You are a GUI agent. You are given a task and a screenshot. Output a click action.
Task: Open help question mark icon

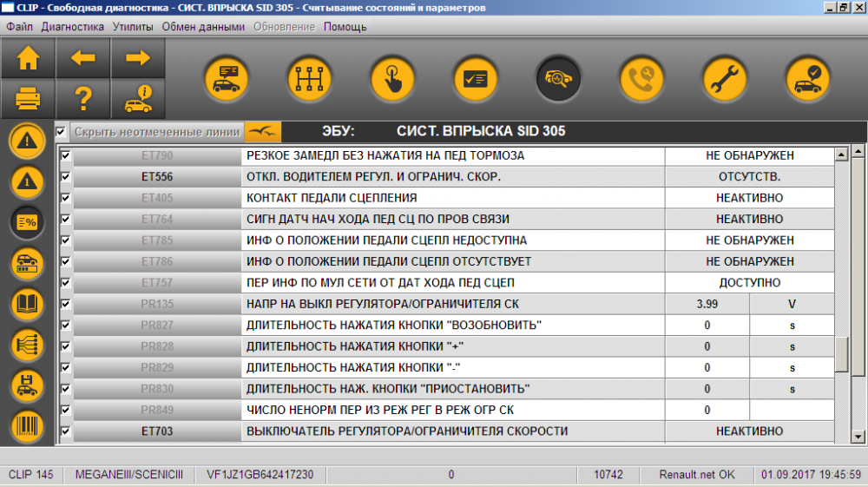[x=83, y=99]
